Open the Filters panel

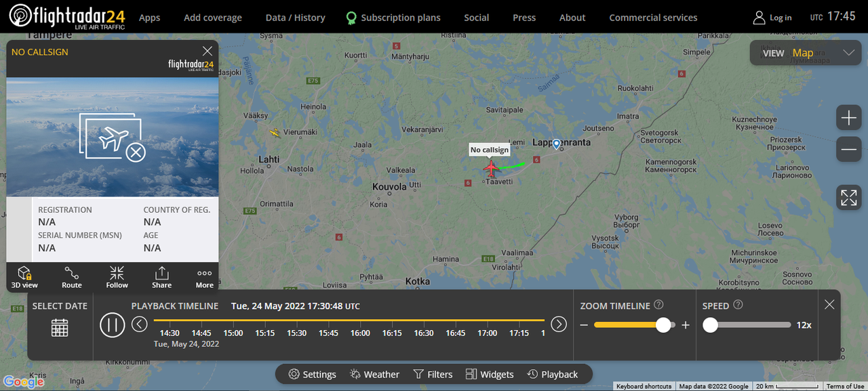433,374
